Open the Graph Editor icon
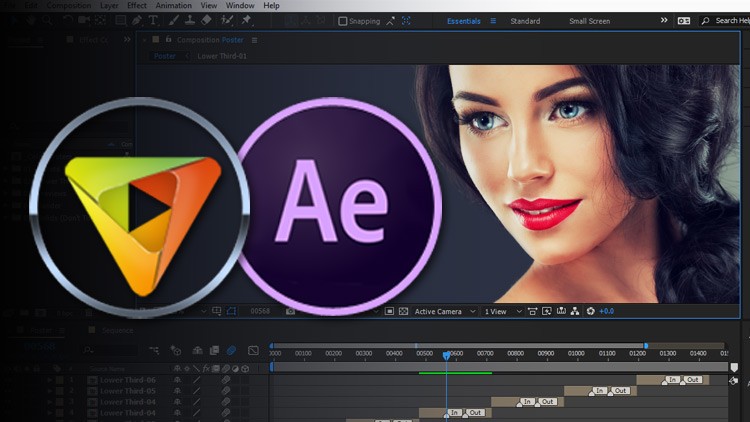The width and height of the screenshot is (750, 422). coord(254,351)
